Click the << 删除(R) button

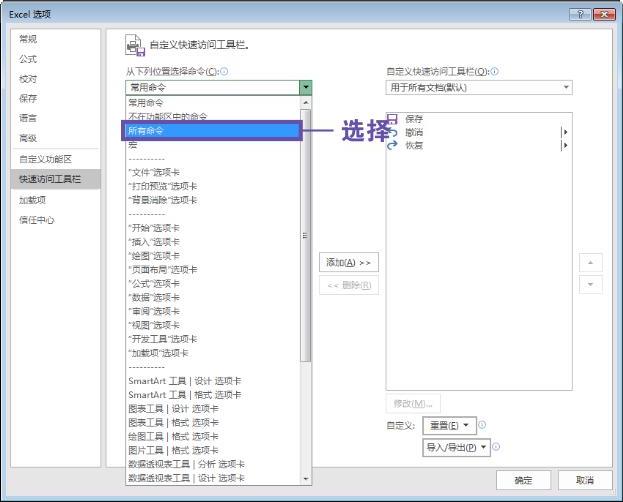tap(349, 285)
